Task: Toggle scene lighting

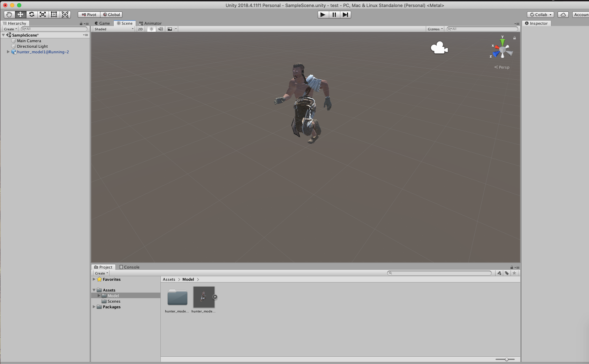Action: pyautogui.click(x=151, y=29)
